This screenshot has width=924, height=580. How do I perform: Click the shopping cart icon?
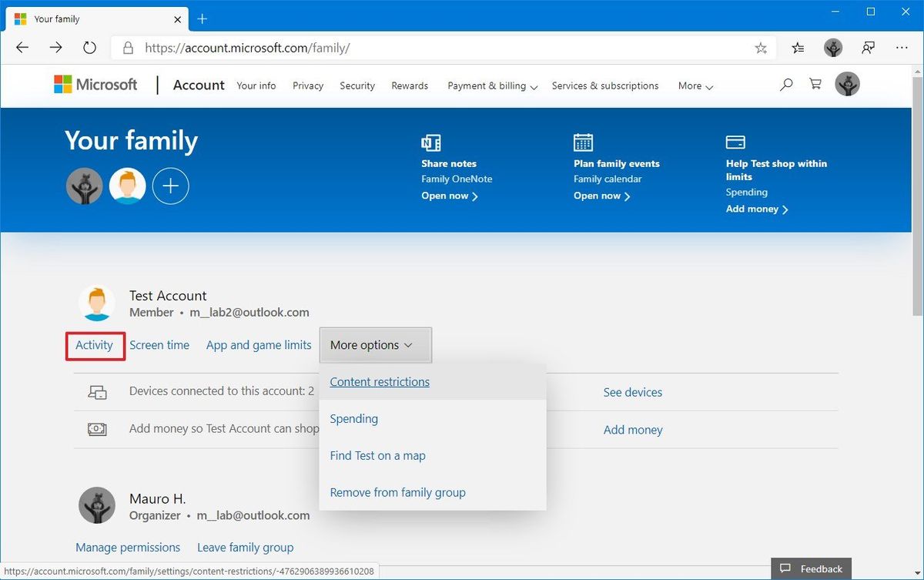click(x=815, y=83)
